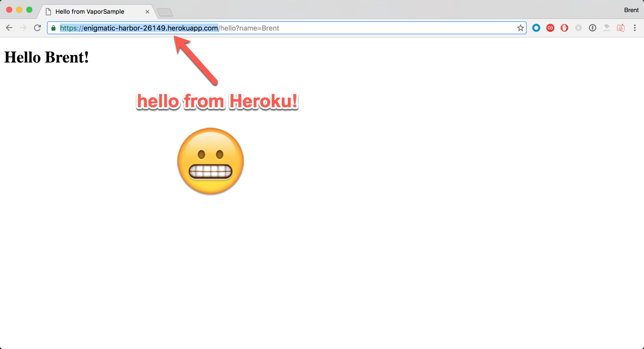
Task: Click the bookmark star icon
Action: (520, 28)
